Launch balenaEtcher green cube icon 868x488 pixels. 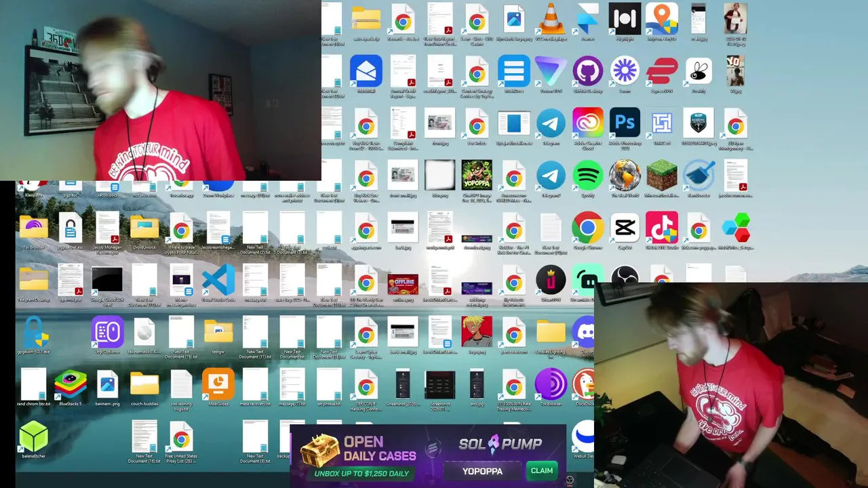point(34,438)
